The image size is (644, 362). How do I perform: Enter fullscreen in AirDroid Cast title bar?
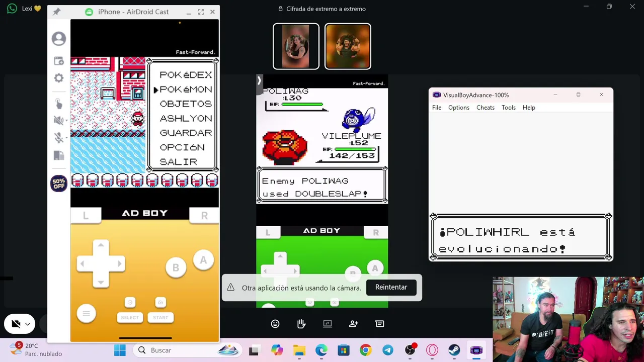pyautogui.click(x=201, y=12)
